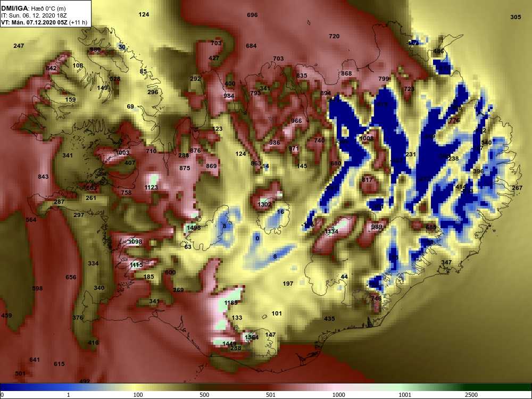Image resolution: width=532 pixels, height=399 pixels.
Task: Click the map value '1003'
Action: 122,153
